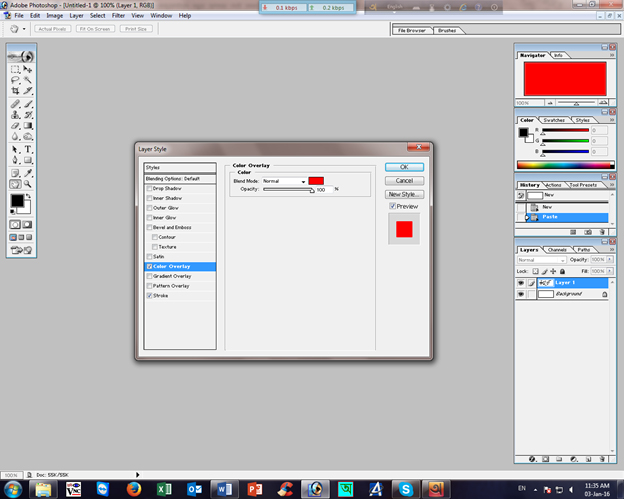The width and height of the screenshot is (624, 499).
Task: Select the Clone Stamp tool
Action: (x=15, y=115)
